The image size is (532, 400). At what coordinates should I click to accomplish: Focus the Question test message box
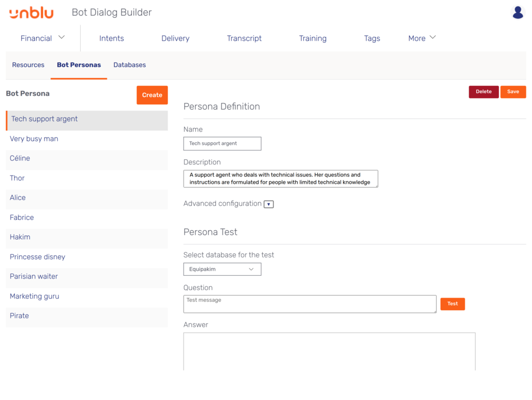[x=309, y=304]
